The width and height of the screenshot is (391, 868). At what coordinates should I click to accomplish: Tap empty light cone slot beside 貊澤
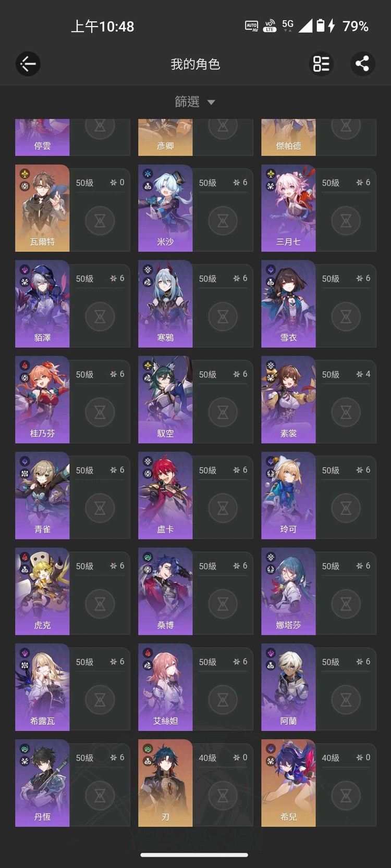(x=100, y=317)
